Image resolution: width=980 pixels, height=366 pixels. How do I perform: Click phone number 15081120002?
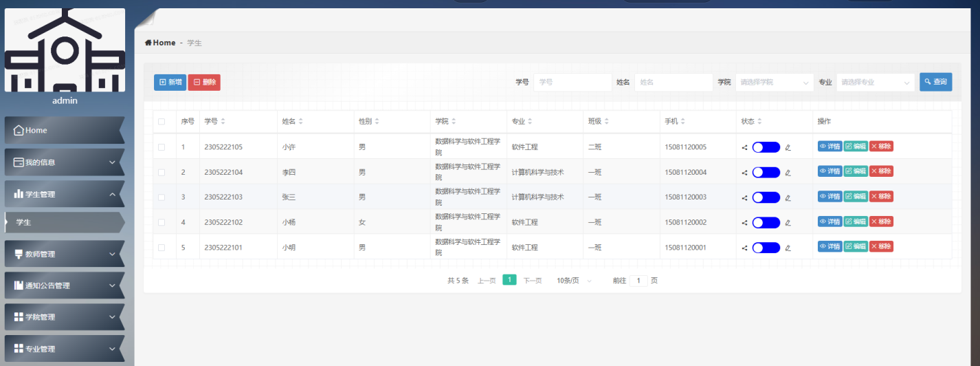point(685,222)
